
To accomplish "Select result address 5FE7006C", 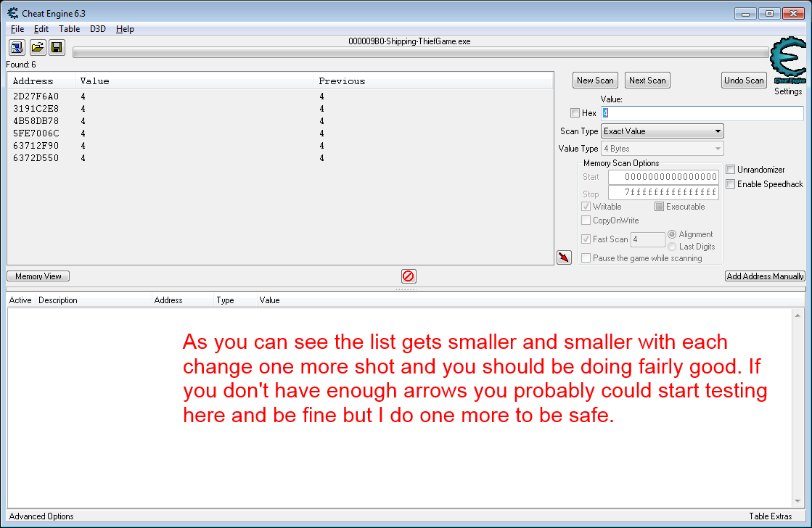I will (x=36, y=133).
